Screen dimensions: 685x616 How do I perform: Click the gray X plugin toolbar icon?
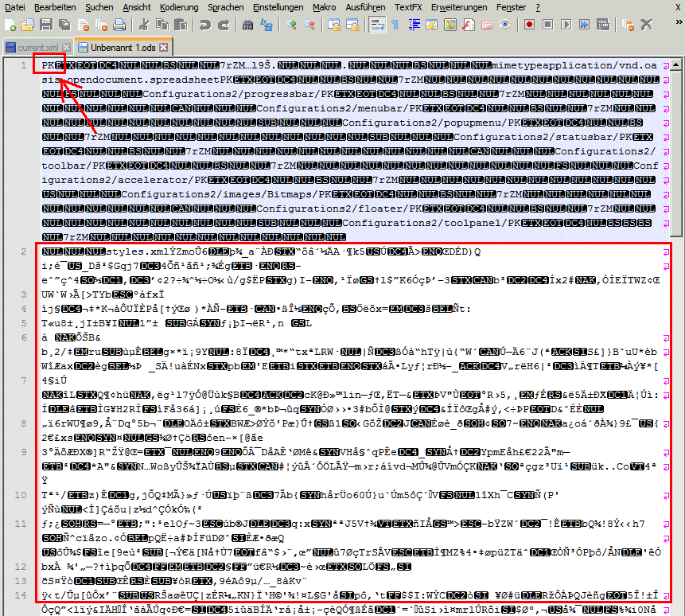tap(646, 25)
